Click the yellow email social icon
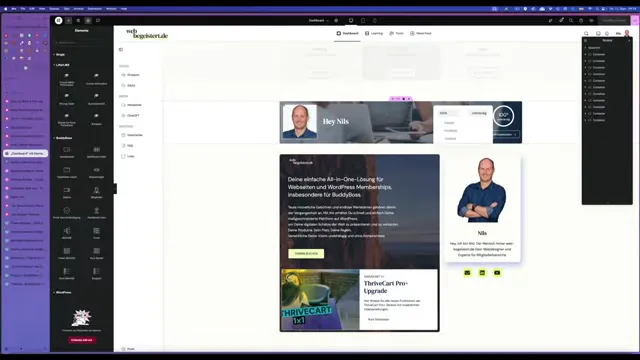 467,273
